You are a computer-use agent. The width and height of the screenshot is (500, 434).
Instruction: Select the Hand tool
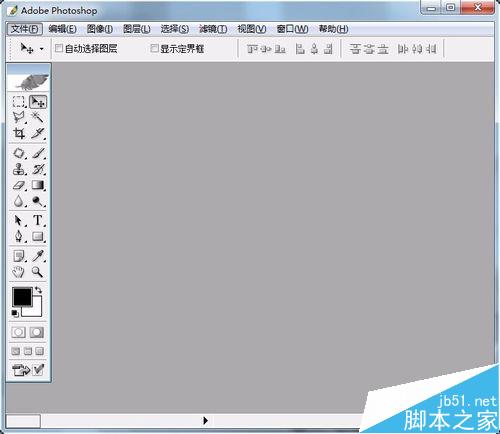coord(19,272)
